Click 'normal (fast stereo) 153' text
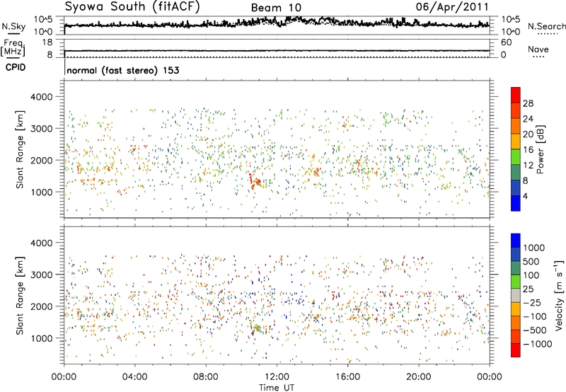 click(122, 70)
